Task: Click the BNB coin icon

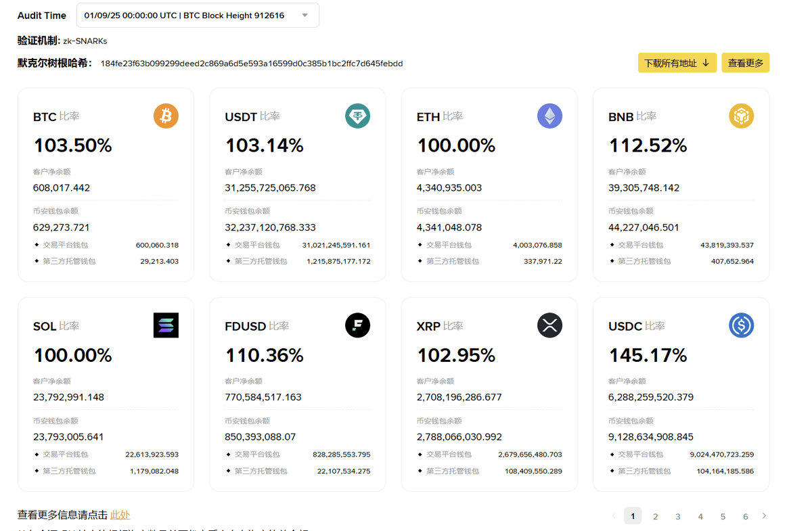Action: 741,116
